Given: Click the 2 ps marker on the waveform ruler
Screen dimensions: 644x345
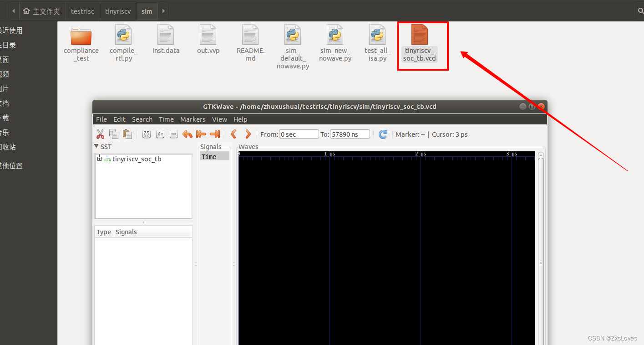Looking at the screenshot, I should coord(421,154).
